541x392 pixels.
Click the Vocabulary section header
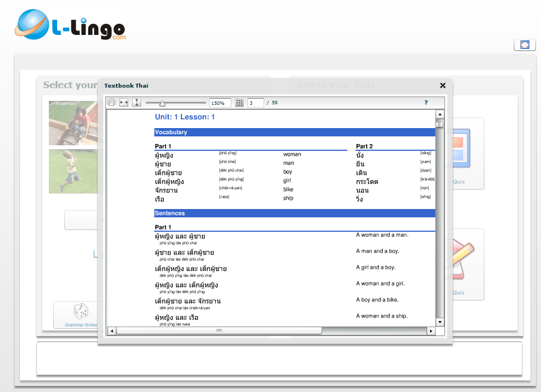[x=295, y=133]
